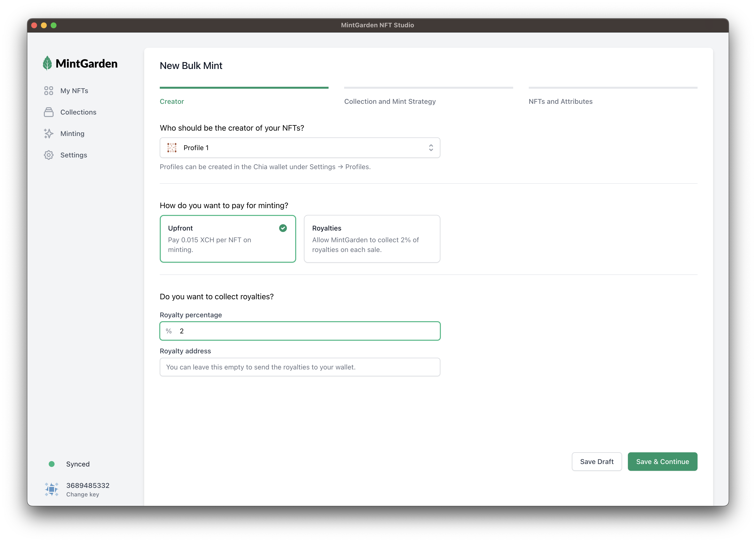The height and width of the screenshot is (542, 756).
Task: Click the green Synced status dot
Action: pos(52,464)
